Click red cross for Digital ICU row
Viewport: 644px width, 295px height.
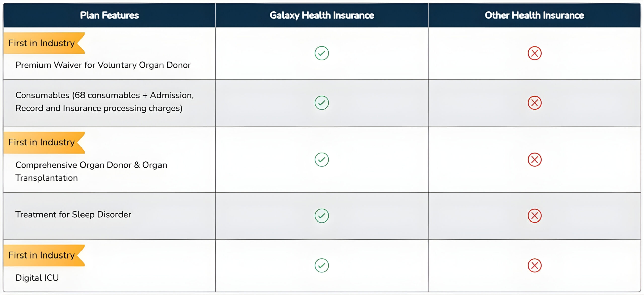[534, 265]
